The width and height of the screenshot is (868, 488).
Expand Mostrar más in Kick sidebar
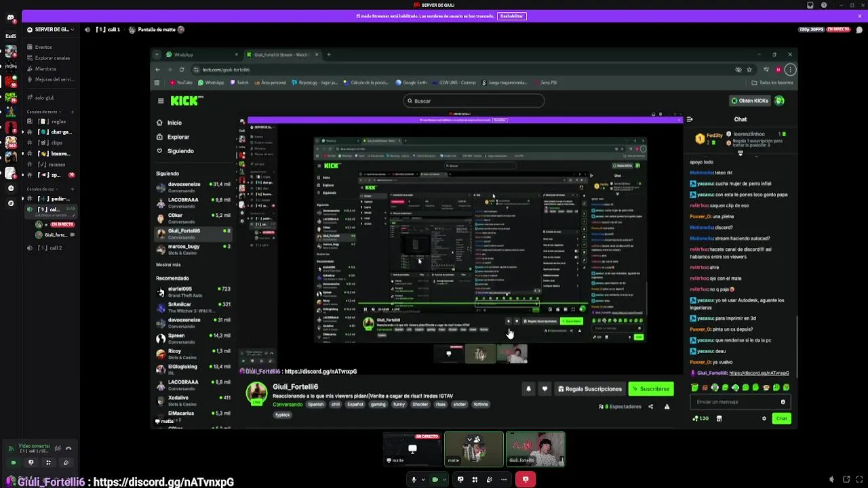(168, 265)
